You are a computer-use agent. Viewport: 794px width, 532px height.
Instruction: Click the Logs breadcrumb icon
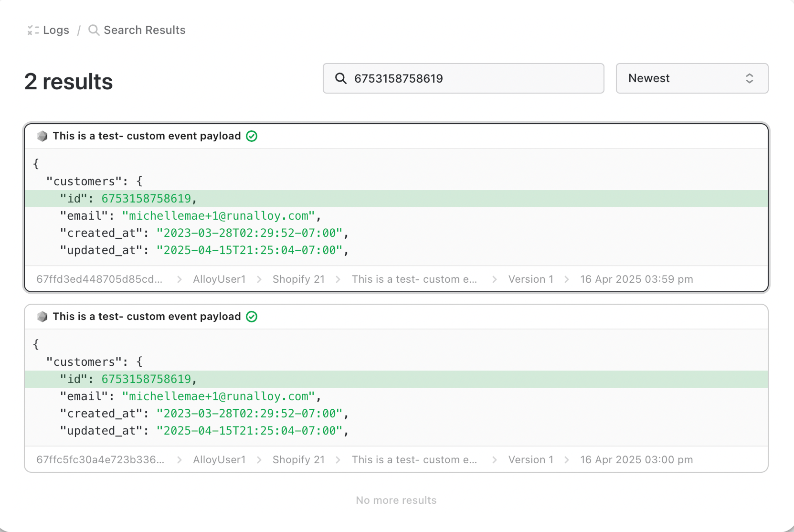coord(33,30)
